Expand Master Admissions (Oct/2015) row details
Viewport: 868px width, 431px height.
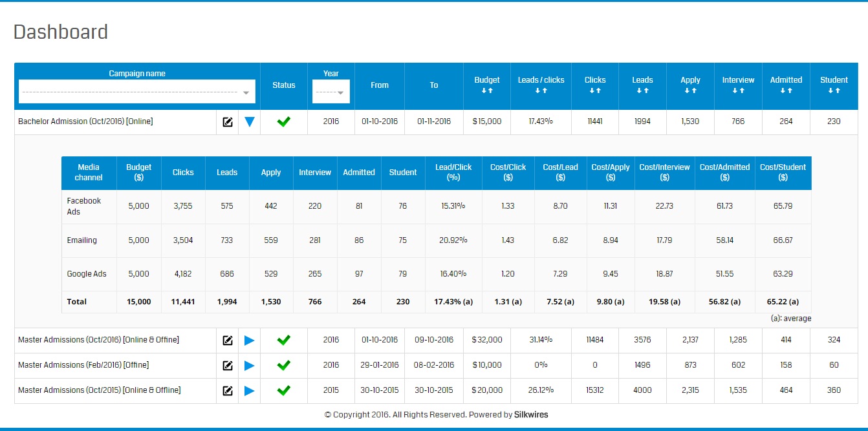point(250,391)
